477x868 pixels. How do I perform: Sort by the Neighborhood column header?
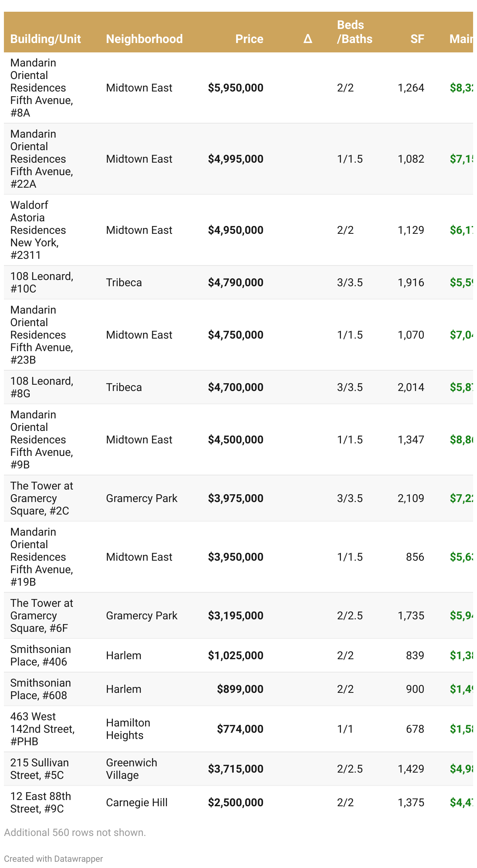pos(144,39)
